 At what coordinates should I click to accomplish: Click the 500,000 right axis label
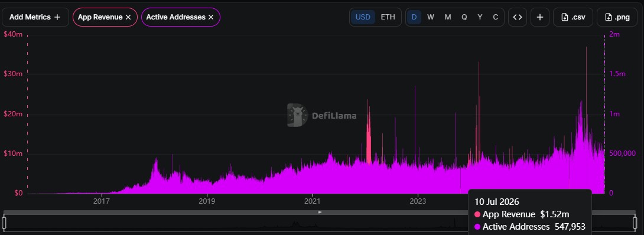click(x=623, y=154)
